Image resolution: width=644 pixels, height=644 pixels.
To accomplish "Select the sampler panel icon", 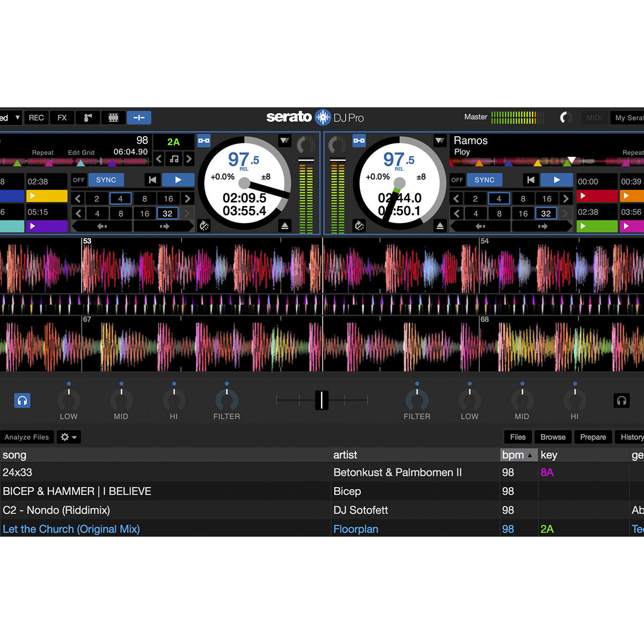I will [x=113, y=118].
